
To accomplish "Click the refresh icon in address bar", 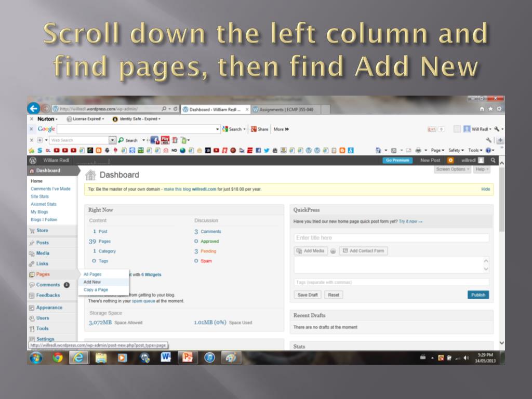I will click(x=176, y=109).
